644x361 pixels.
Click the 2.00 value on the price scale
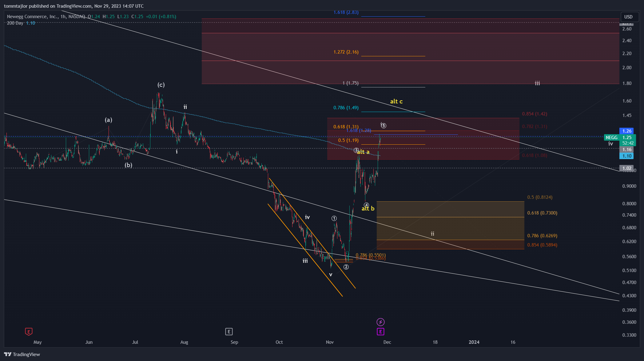(627, 68)
